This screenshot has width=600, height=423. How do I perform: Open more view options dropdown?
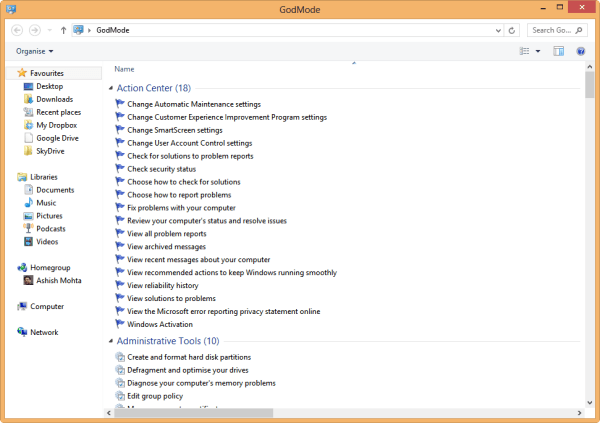point(538,51)
